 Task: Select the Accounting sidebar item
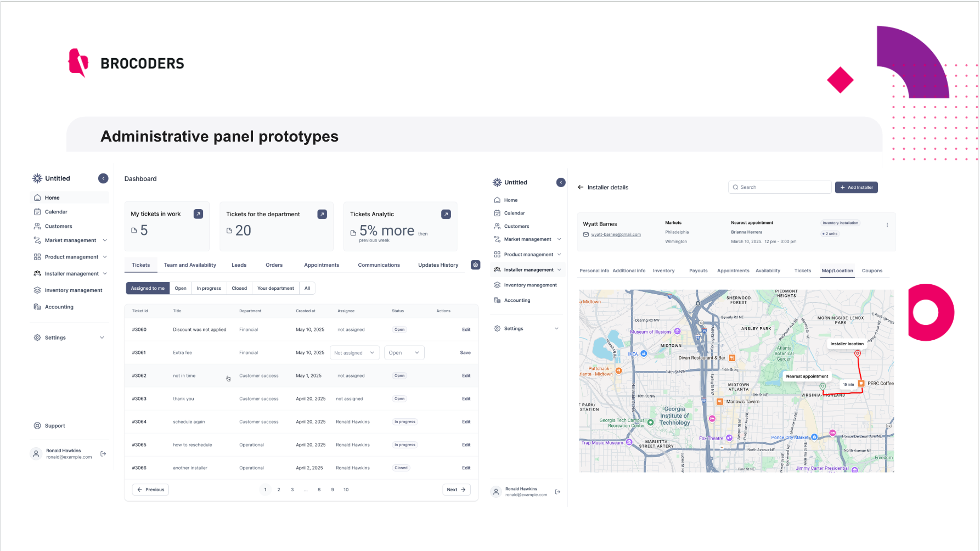point(58,306)
